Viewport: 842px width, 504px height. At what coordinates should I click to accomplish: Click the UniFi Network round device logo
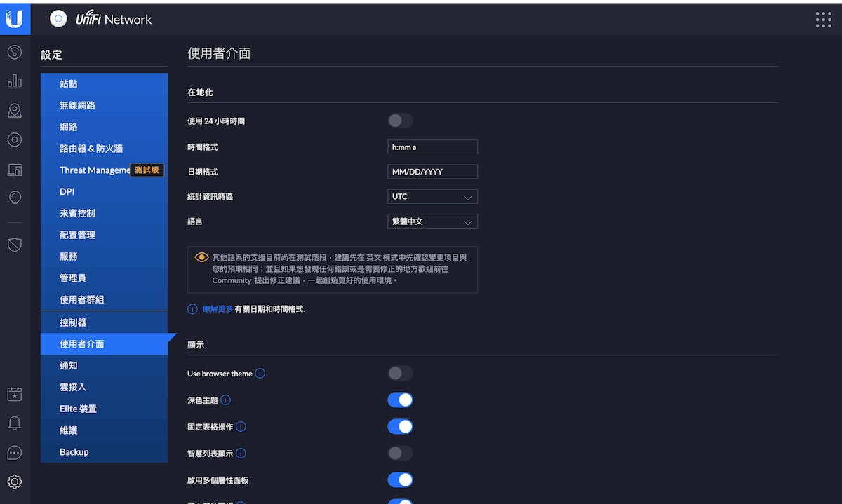coord(58,19)
